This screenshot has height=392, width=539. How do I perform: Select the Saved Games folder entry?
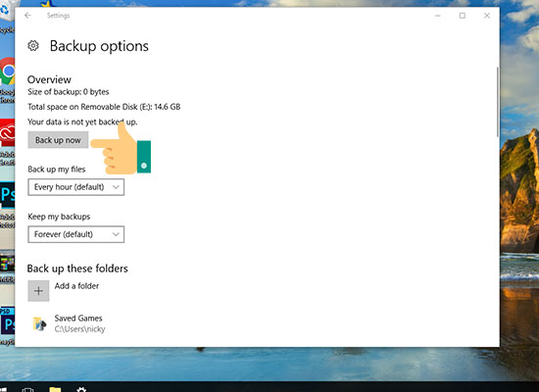69,323
